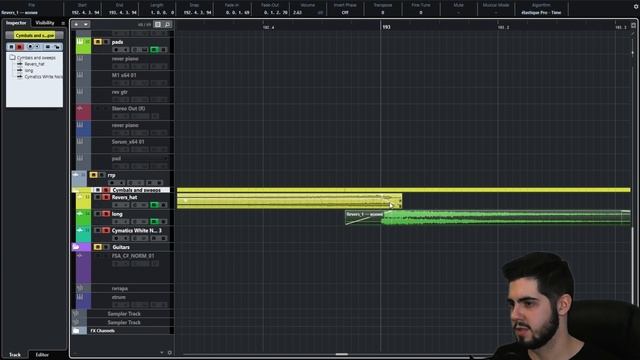Toggle read automation on the long track
Image resolution: width=640 pixels, height=360 pixels.
(154, 222)
